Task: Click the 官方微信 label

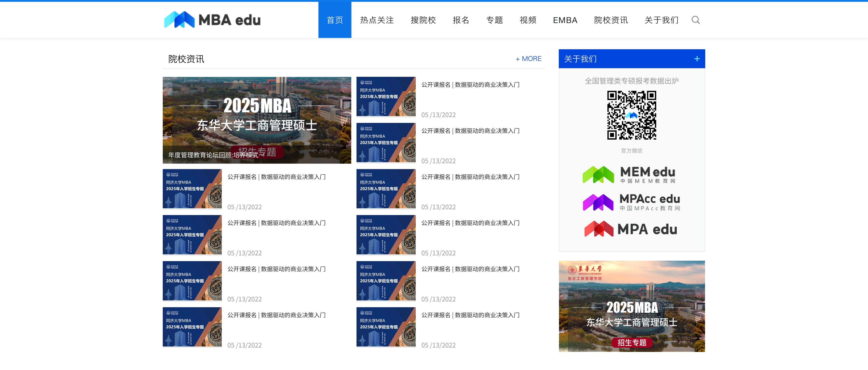Action: pyautogui.click(x=632, y=150)
